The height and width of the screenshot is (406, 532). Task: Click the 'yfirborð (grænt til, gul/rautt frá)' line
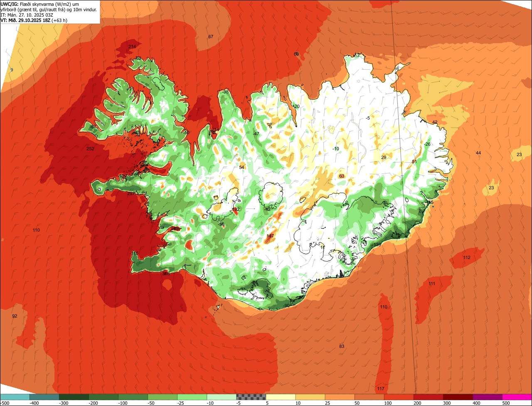pos(49,9)
